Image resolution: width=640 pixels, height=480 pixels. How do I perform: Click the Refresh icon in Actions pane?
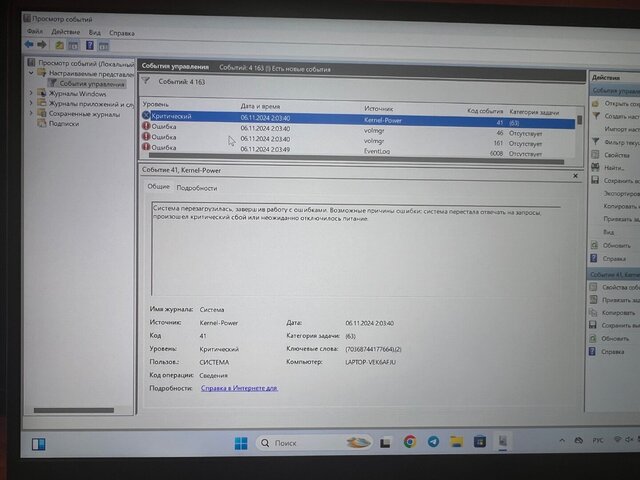595,245
